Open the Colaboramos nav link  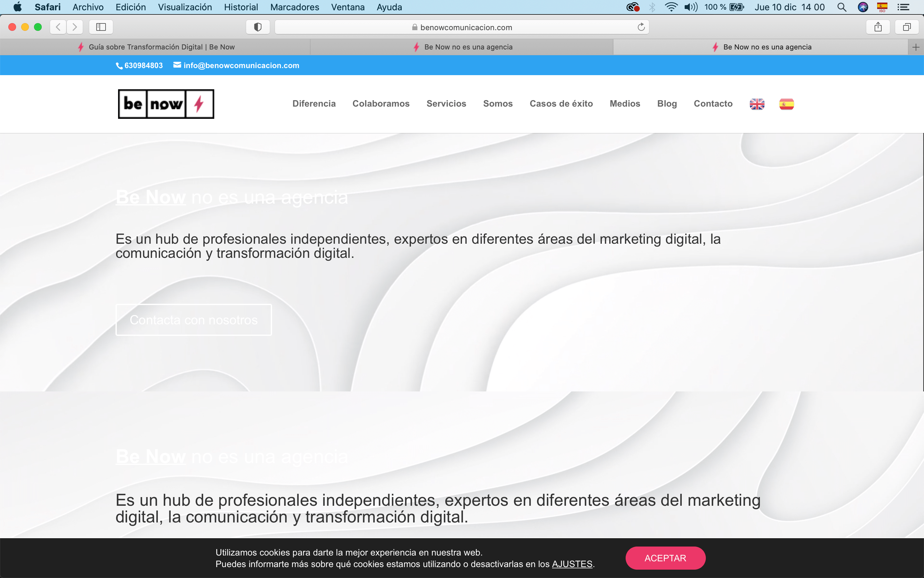381,104
